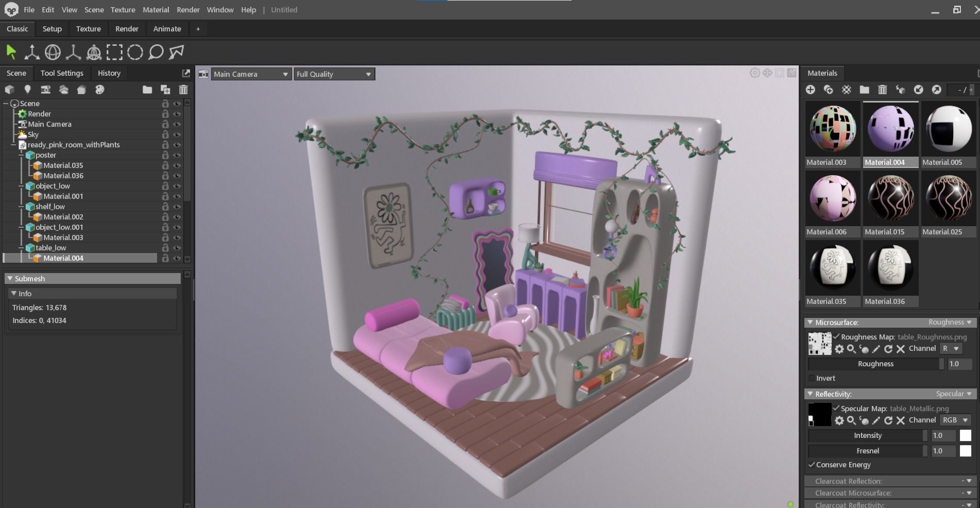Activate the translate gizmo tool
Viewport: 980px width, 508px height.
tap(32, 52)
